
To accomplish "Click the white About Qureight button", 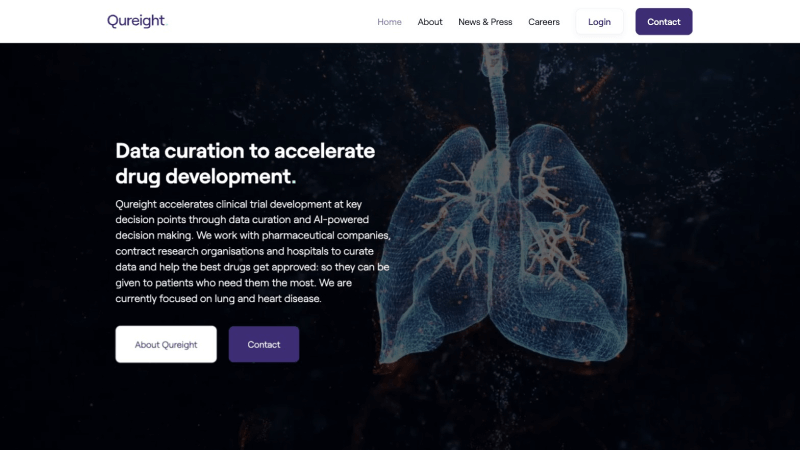I will 166,344.
